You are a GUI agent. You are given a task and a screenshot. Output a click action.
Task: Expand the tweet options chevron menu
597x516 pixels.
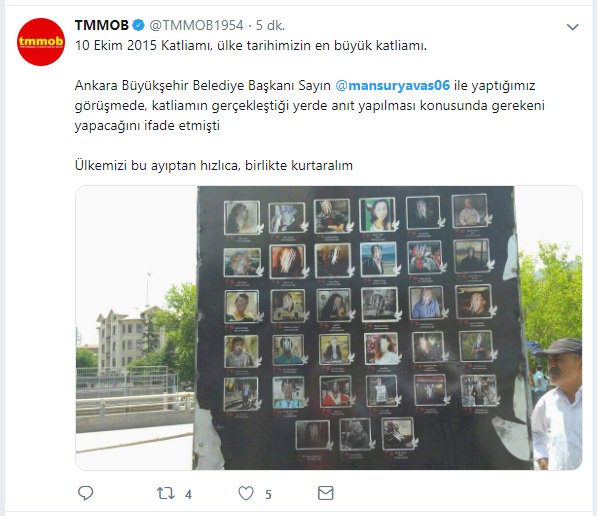click(x=573, y=27)
